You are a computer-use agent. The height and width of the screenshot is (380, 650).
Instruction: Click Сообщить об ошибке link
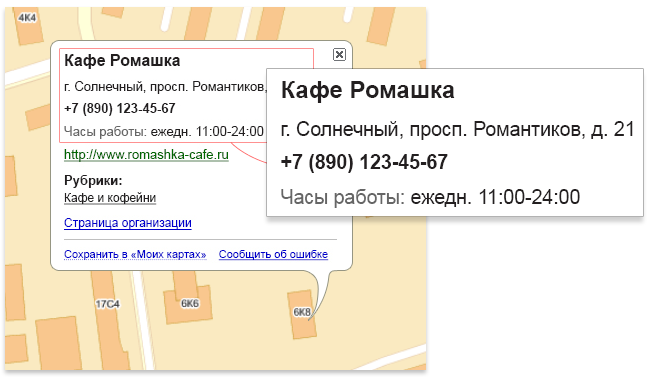coord(273,254)
